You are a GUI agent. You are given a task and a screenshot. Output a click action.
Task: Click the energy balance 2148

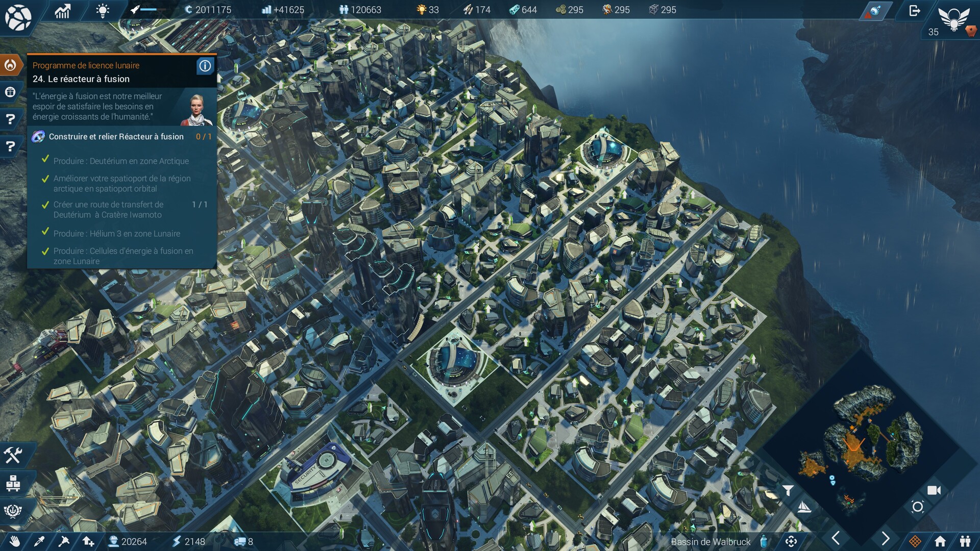pos(188,542)
